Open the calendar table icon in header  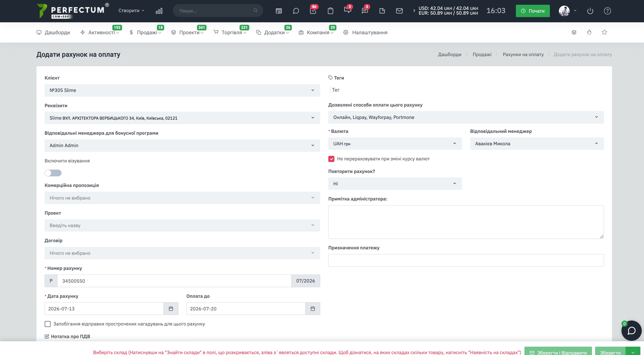click(x=279, y=11)
